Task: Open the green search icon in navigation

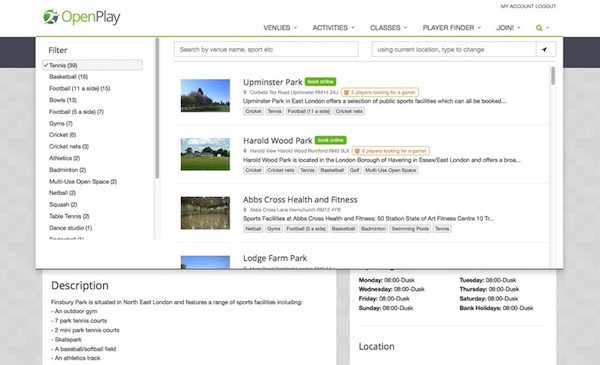Action: [539, 28]
